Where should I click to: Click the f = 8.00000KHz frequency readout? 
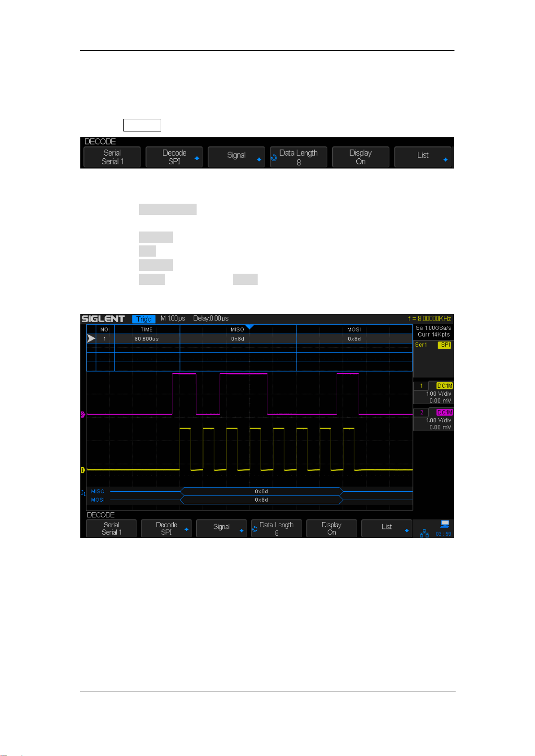pos(430,319)
